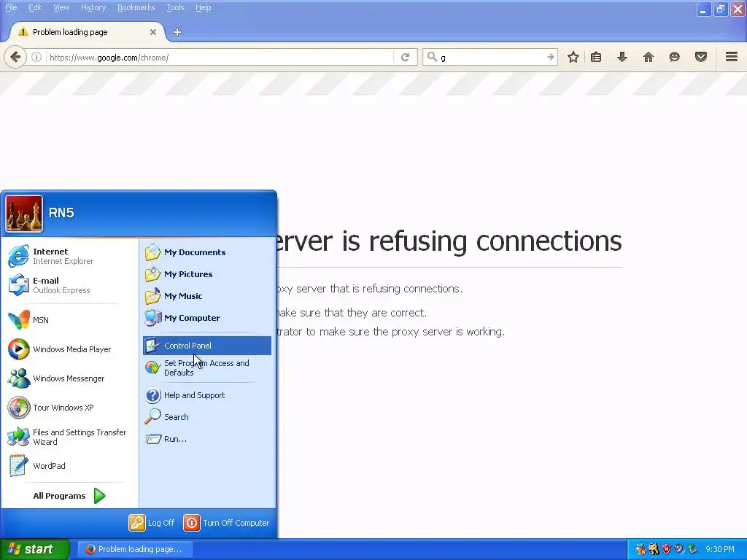Open Help and Support
This screenshot has width=747, height=560.
[x=207, y=395]
